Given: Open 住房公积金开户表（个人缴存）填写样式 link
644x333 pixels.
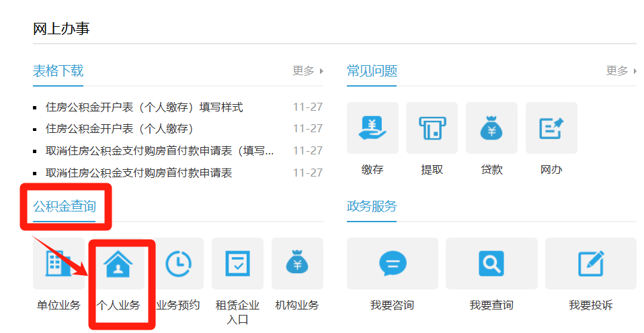Looking at the screenshot, I should (x=144, y=107).
